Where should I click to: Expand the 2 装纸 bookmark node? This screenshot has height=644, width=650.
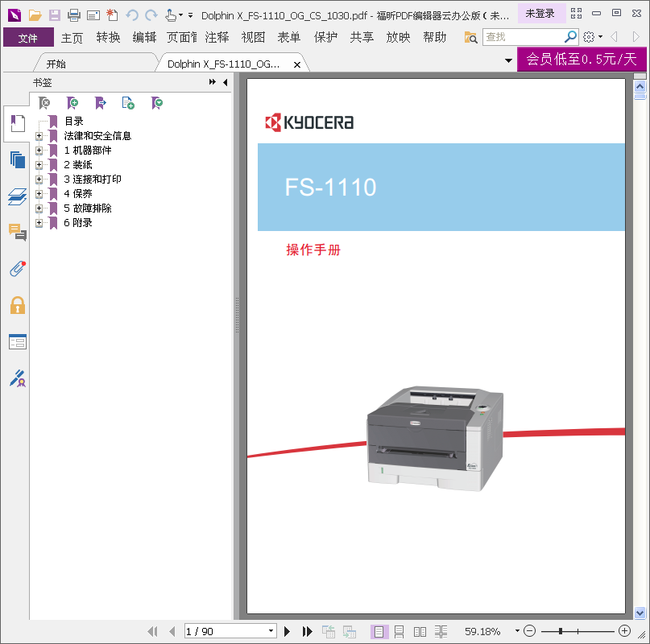coord(39,165)
